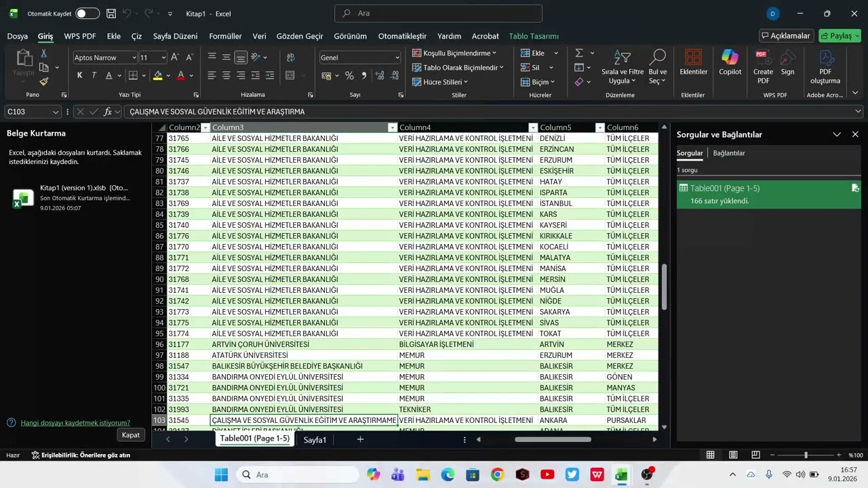
Task: Click the increase decimal icon
Action: [380, 75]
